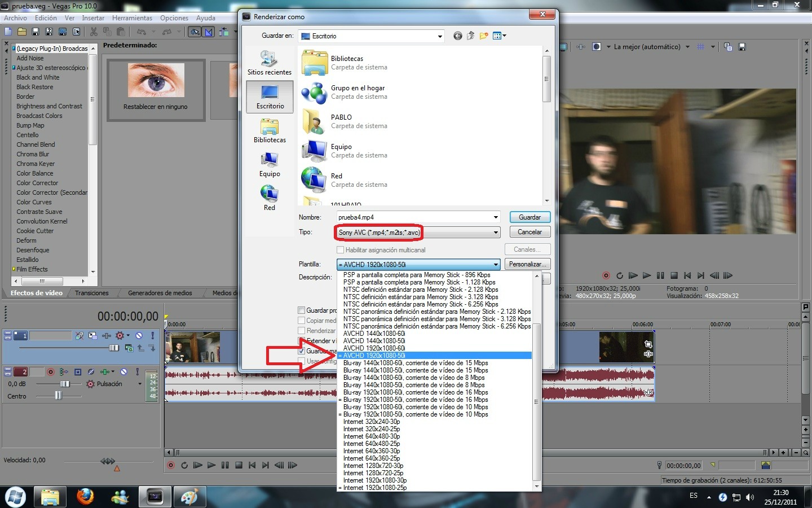The height and width of the screenshot is (508, 812).
Task: Click the timeline transport Stop button
Action: (239, 465)
